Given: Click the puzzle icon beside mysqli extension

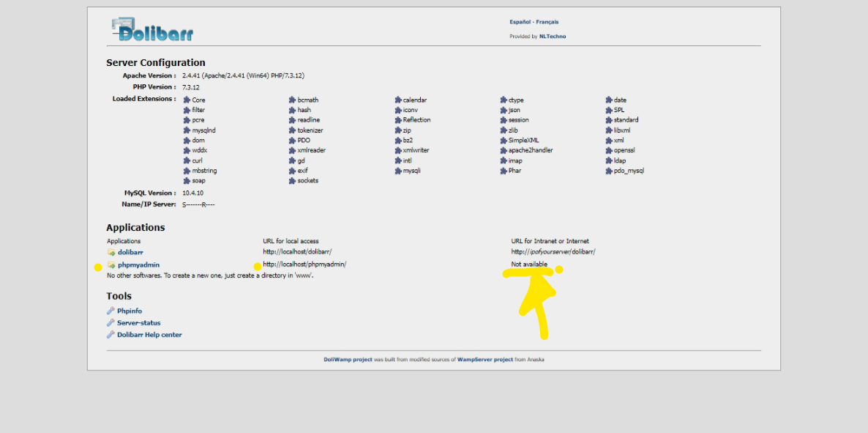Looking at the screenshot, I should pos(398,171).
